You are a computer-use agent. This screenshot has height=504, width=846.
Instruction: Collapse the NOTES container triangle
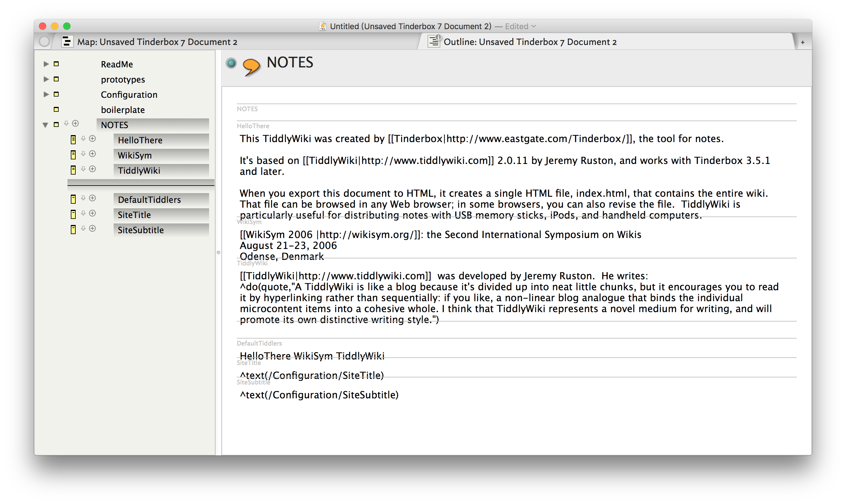[x=46, y=125]
